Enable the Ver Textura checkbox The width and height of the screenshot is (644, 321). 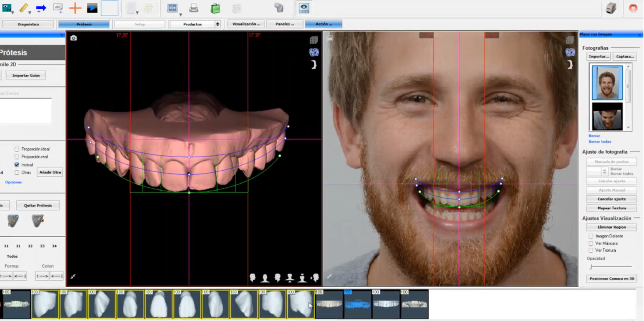click(x=591, y=250)
